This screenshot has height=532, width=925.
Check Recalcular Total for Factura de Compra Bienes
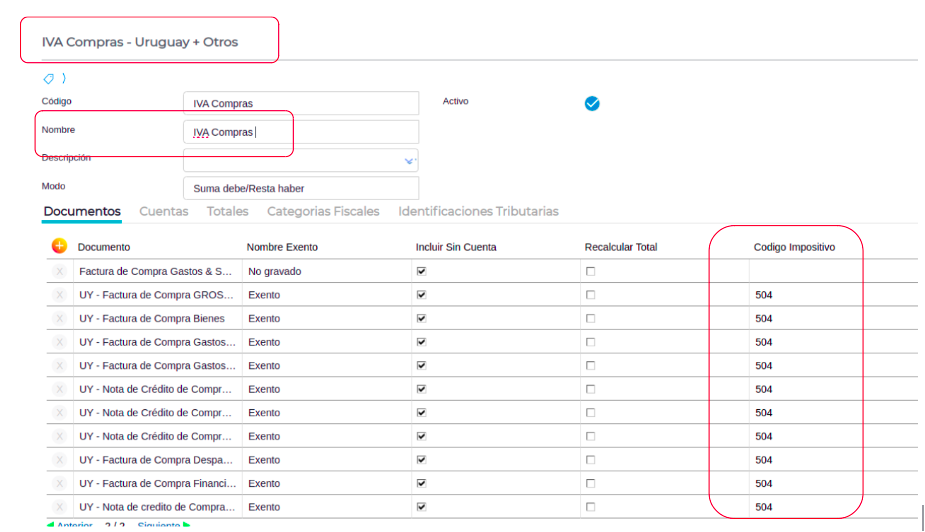pyautogui.click(x=590, y=318)
